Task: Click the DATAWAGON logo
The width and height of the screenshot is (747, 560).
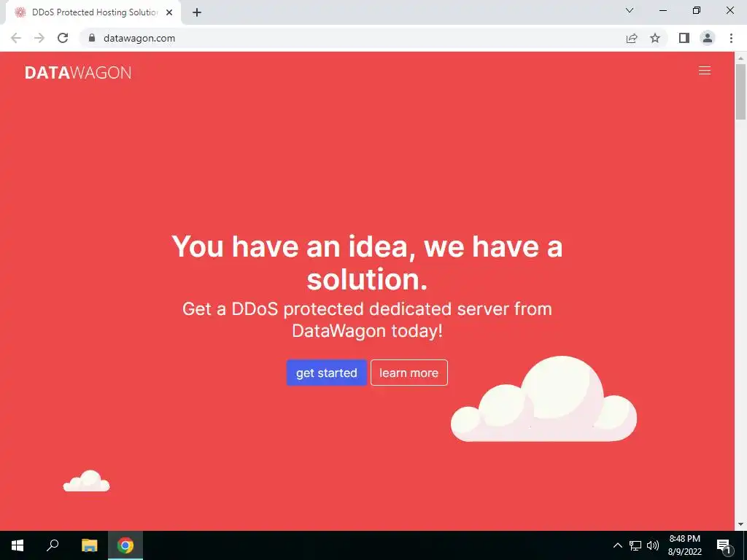Action: point(78,72)
